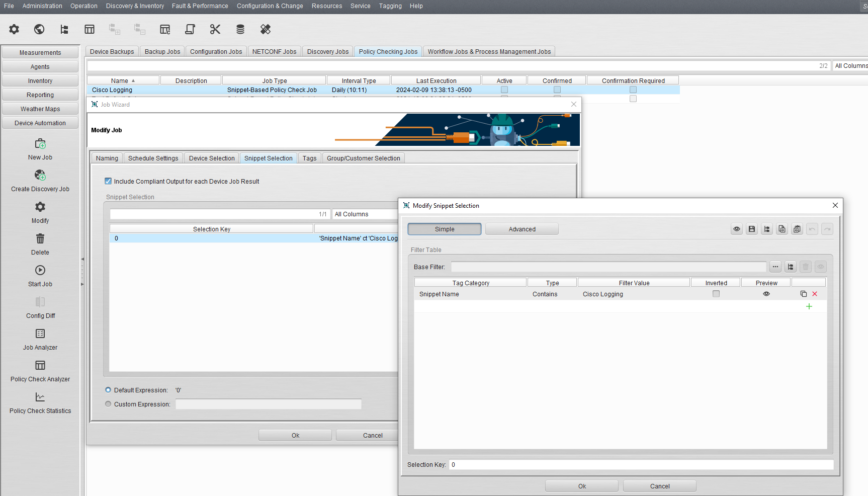
Task: Open the Device Automation sidebar section
Action: pyautogui.click(x=40, y=123)
